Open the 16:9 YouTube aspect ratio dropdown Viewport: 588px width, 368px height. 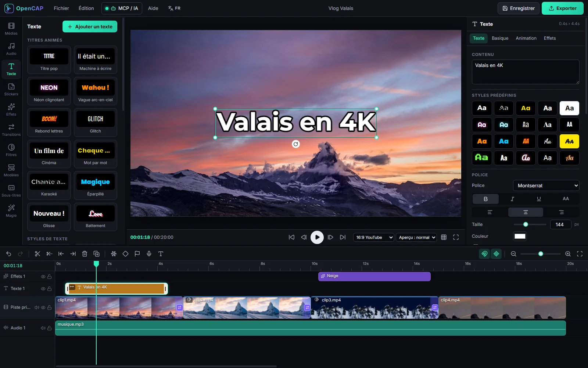click(373, 237)
